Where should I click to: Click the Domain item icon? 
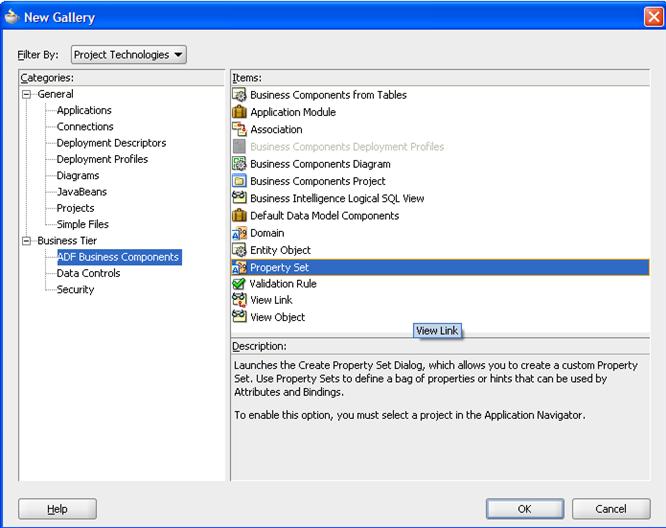(239, 233)
